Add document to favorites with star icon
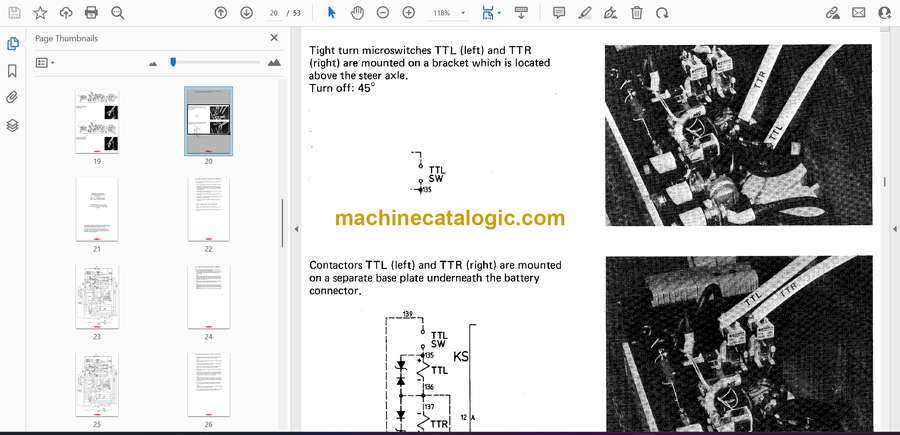Image resolution: width=900 pixels, height=435 pixels. coord(40,13)
